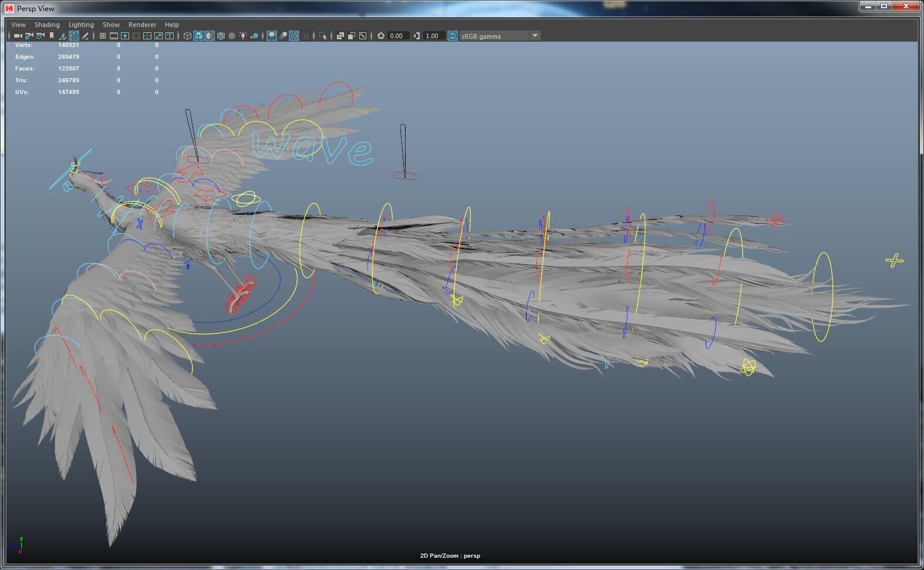This screenshot has height=570, width=924.
Task: Click the Depth of Field icon
Action: tap(305, 36)
